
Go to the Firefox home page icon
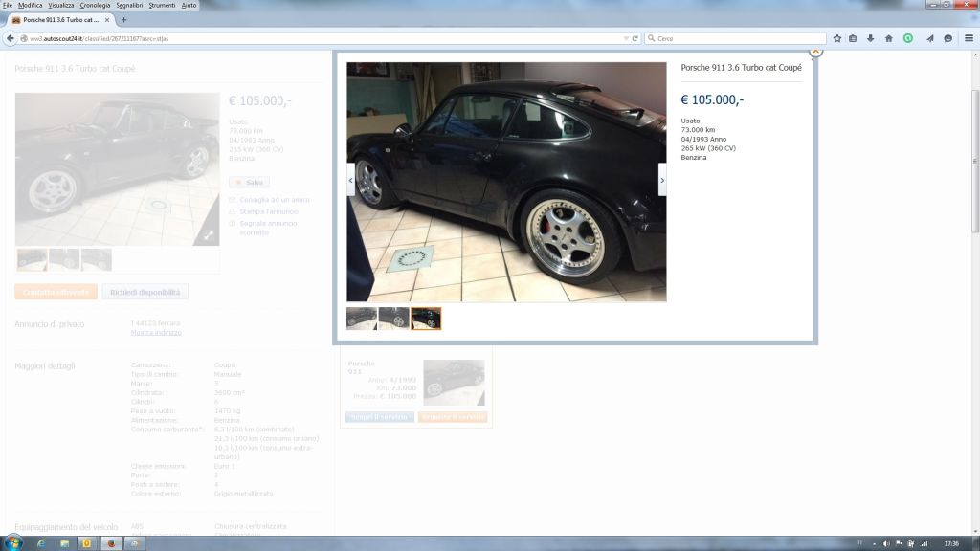[x=889, y=38]
